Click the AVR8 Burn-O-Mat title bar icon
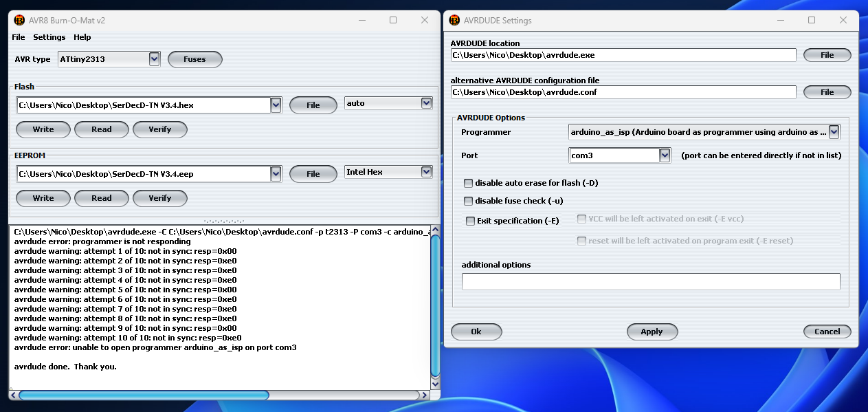The height and width of the screenshot is (412, 868). point(19,21)
